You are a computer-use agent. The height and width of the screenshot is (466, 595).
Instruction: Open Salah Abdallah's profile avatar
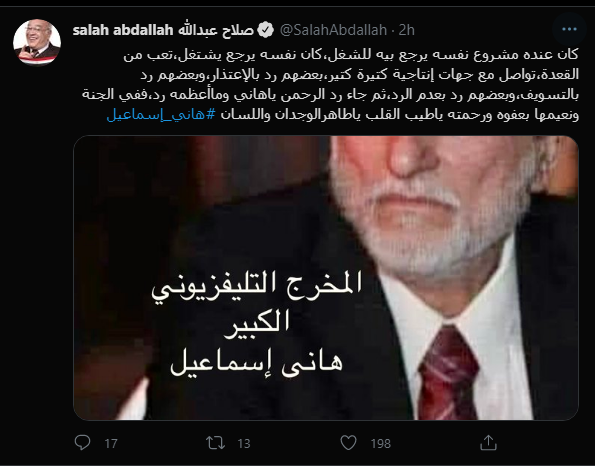click(37, 43)
